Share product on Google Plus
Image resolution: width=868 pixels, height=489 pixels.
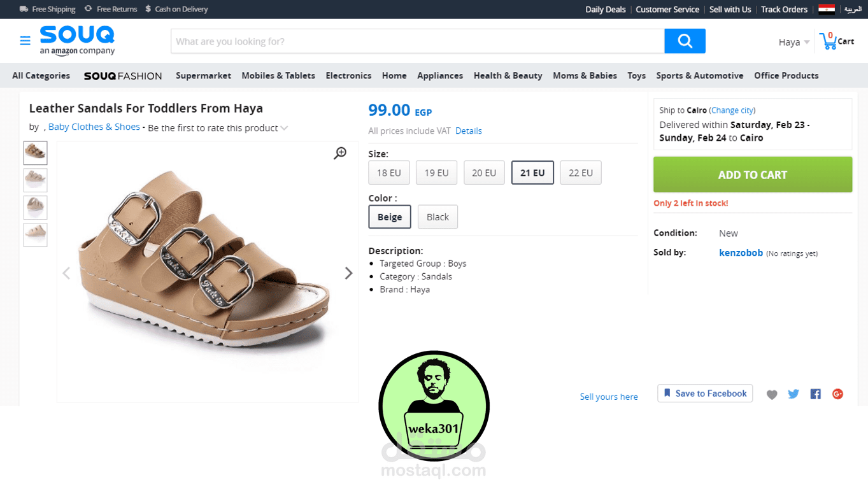coord(837,394)
